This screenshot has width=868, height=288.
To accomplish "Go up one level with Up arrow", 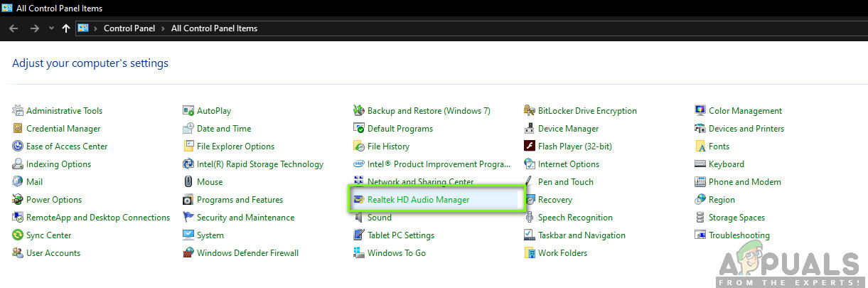I will coord(66,28).
